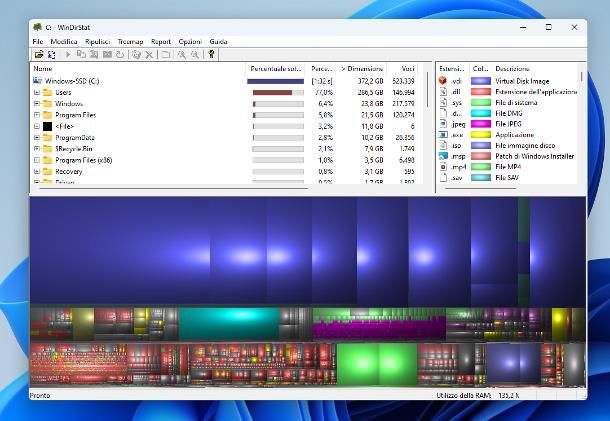Click the .jpeg file type icon
The height and width of the screenshot is (421, 610).
point(443,124)
